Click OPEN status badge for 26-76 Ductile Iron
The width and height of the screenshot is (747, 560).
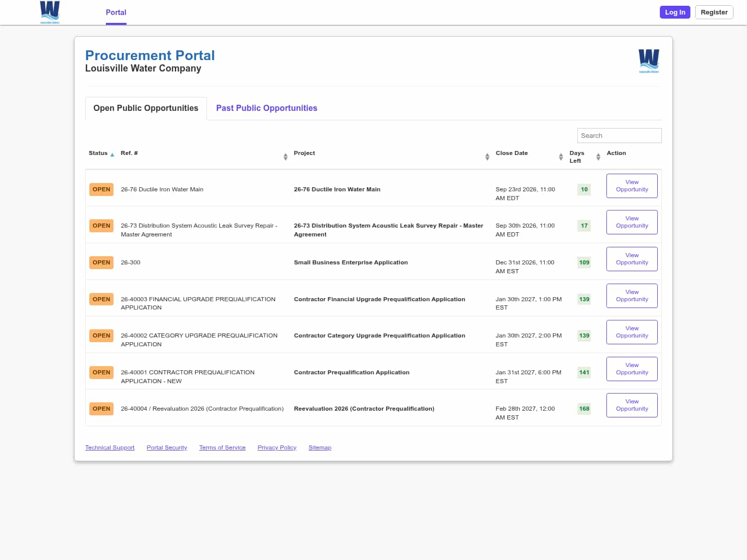click(101, 189)
